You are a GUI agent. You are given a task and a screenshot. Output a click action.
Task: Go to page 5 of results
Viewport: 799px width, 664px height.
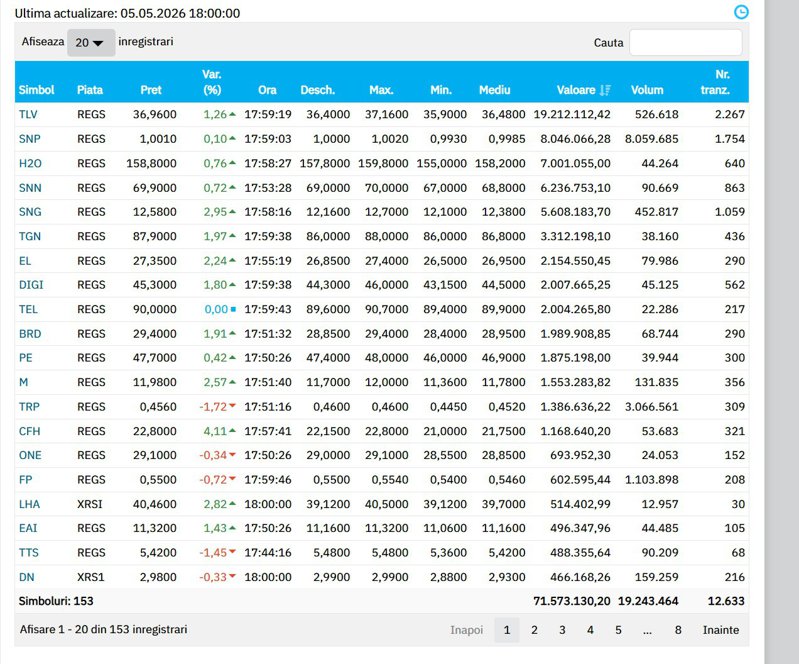pyautogui.click(x=618, y=630)
